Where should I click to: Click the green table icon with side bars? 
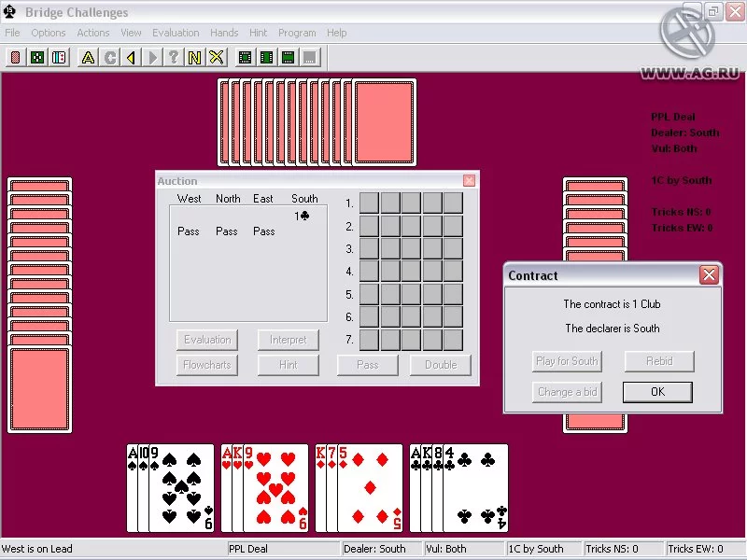point(266,58)
